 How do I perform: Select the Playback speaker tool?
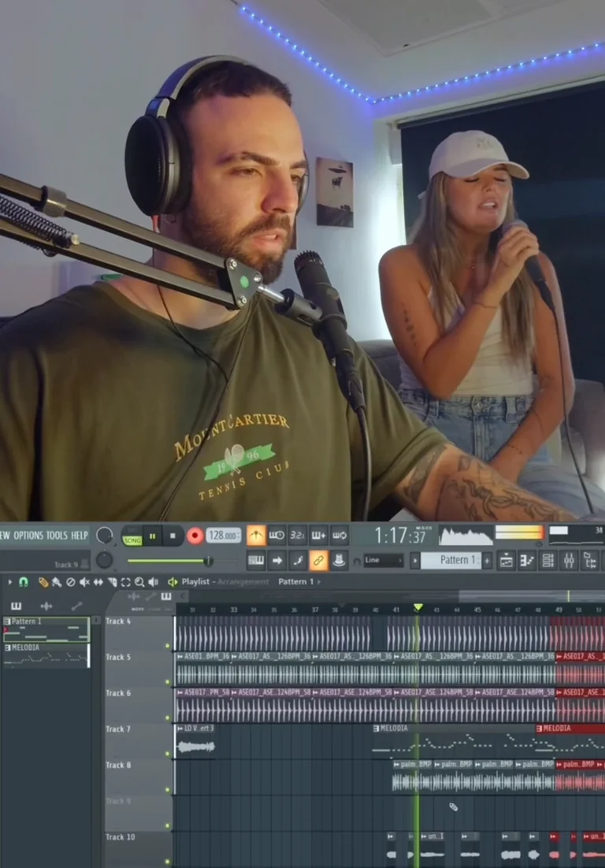[x=154, y=582]
